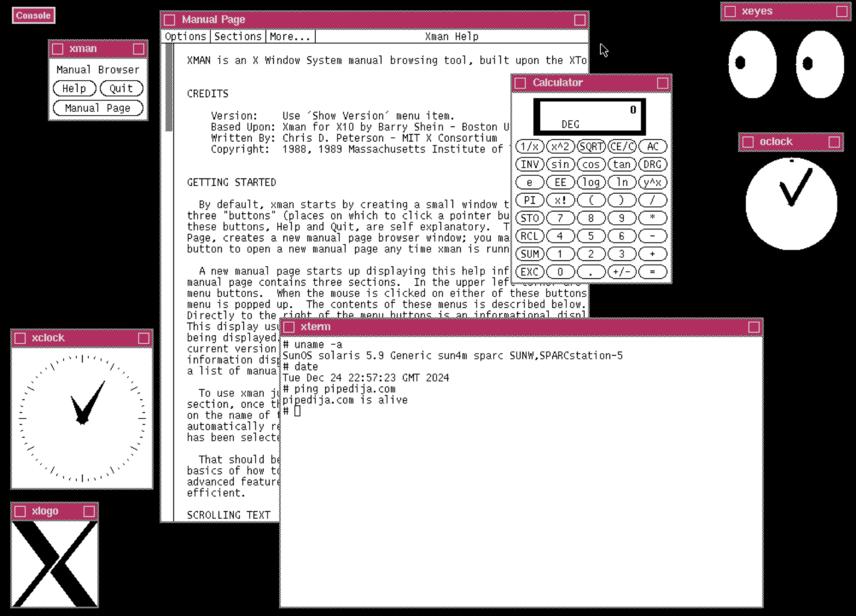
Task: Open the xterm window menu button
Action: (x=289, y=327)
